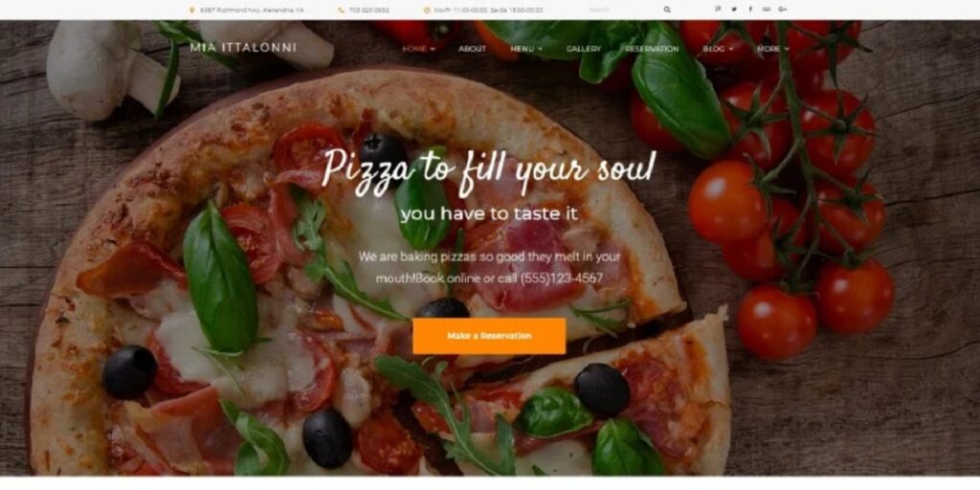Open the TripAdvisor social icon
980x490 pixels.
(767, 10)
